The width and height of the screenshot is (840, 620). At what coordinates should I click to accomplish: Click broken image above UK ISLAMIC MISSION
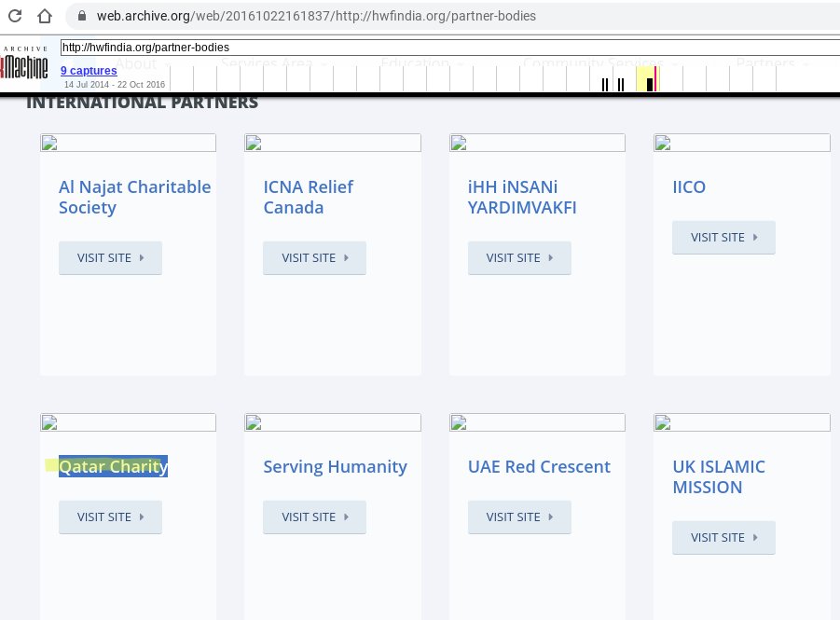[x=742, y=422]
